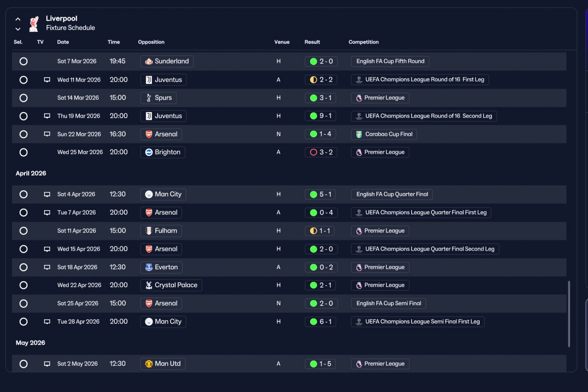Image resolution: width=588 pixels, height=392 pixels.
Task: Click TV icon on Carabao Cup Final row
Action: [47, 134]
